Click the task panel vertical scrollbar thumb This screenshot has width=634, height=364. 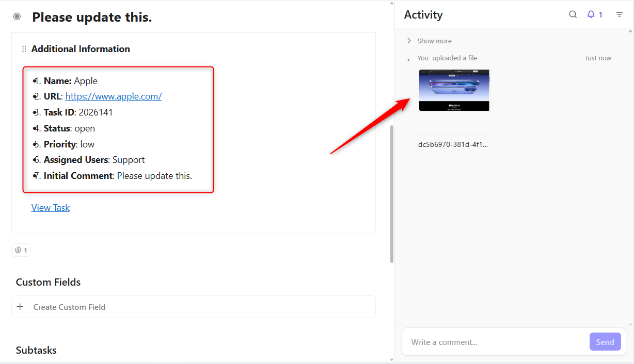point(391,193)
